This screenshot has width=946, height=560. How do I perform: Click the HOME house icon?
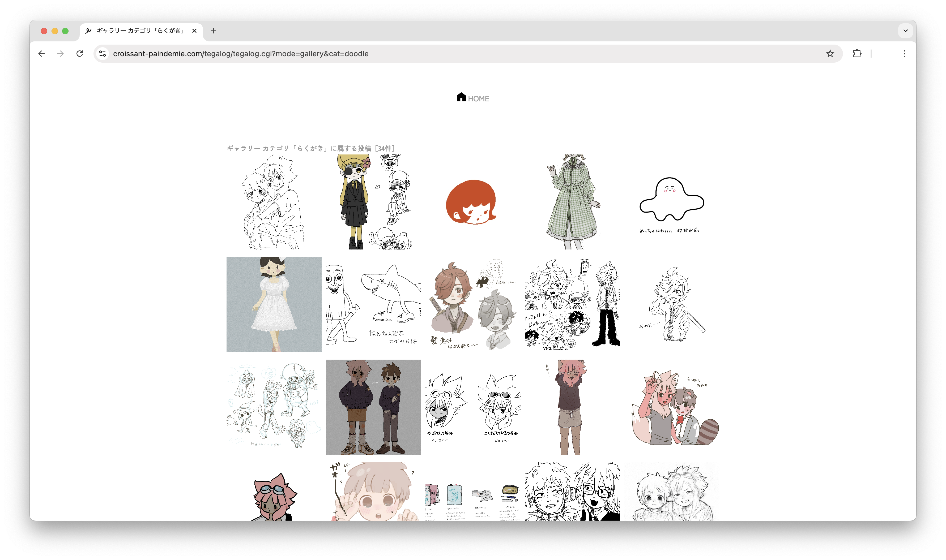461,97
